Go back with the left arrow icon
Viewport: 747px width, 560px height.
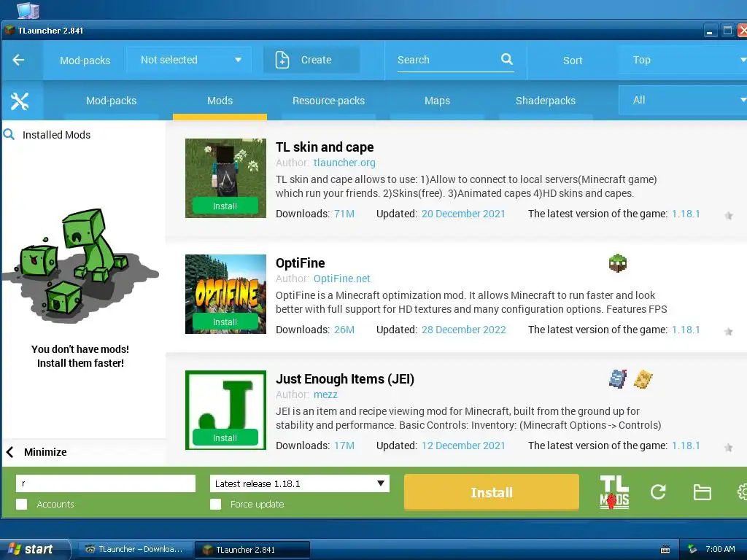pos(18,60)
